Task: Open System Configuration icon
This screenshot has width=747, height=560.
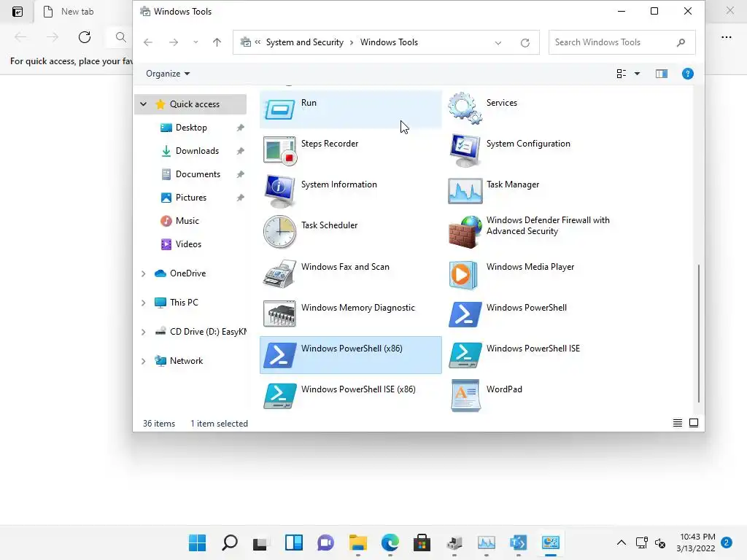Action: 465,150
